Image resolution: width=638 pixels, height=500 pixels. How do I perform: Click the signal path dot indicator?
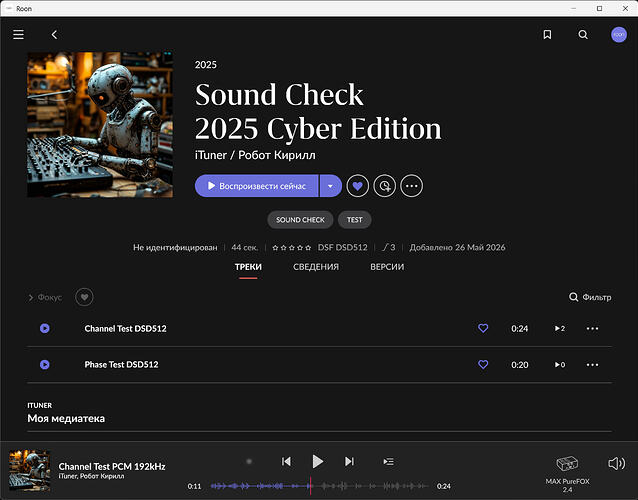(x=249, y=461)
